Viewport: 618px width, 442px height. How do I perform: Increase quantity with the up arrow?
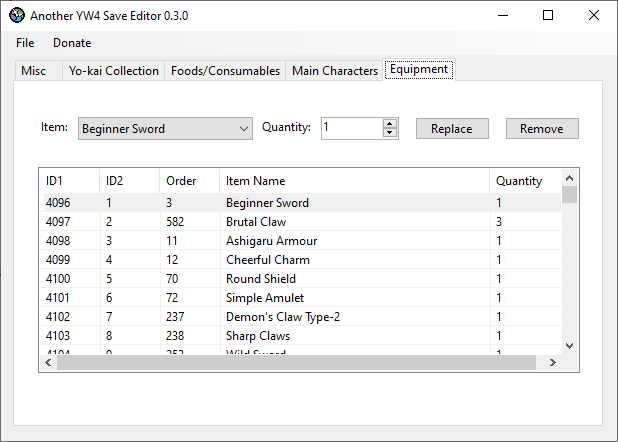pos(390,123)
